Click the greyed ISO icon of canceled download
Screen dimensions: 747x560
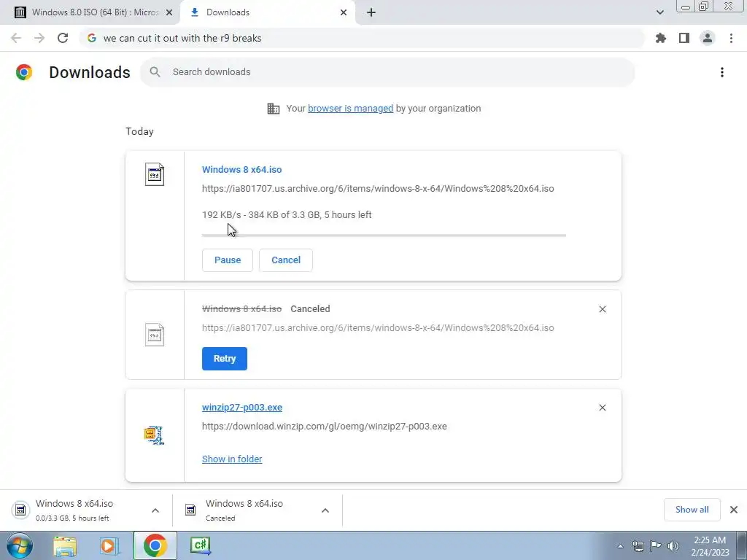coord(155,335)
